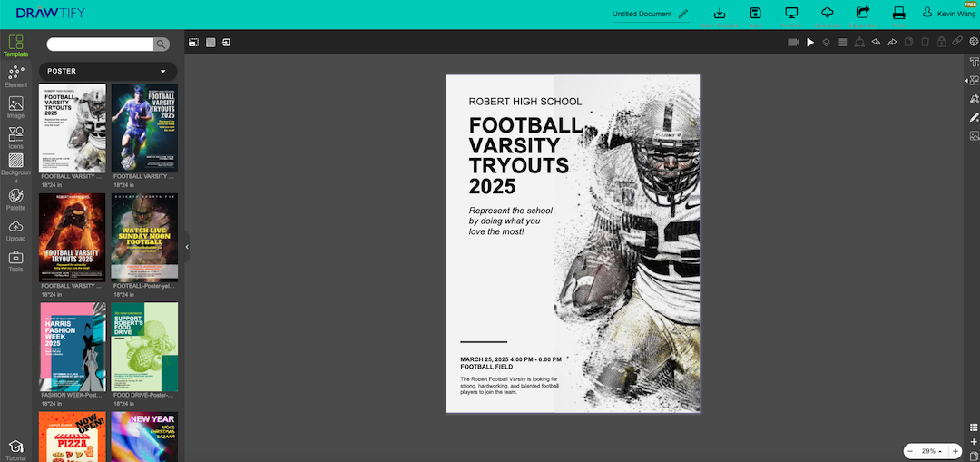980x462 pixels.
Task: Zoom out with the minus button
Action: (x=911, y=451)
